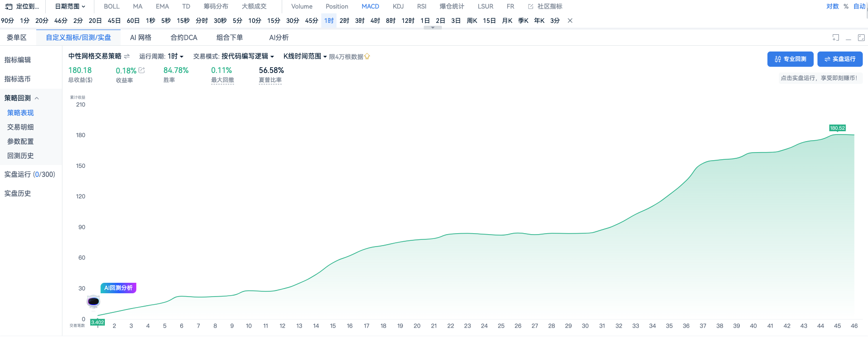Image resolution: width=868 pixels, height=340 pixels.
Task: Toggle the Position sub-indicator
Action: click(x=337, y=7)
